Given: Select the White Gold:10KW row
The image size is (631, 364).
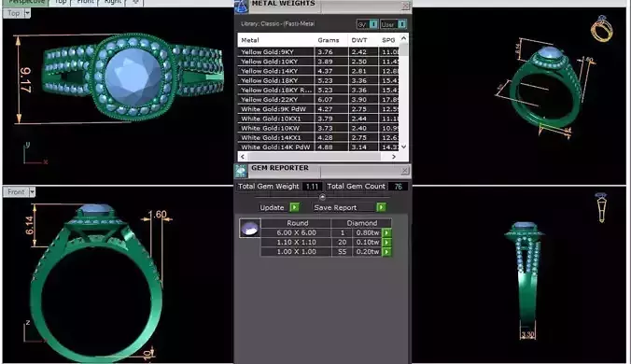Looking at the screenshot, I should [318, 128].
